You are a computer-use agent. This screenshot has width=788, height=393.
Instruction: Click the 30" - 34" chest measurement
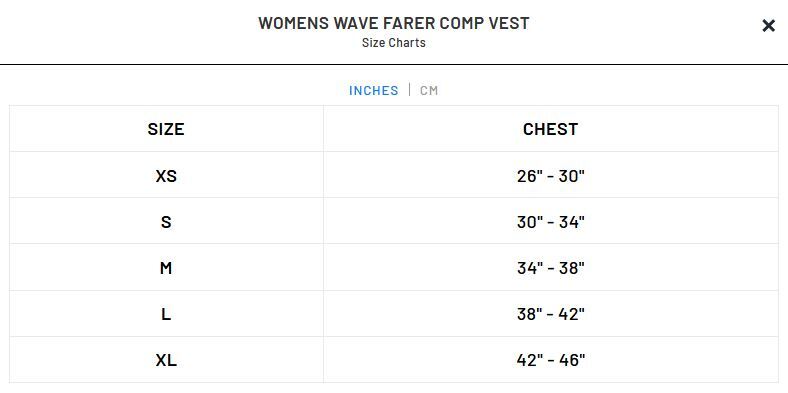pos(551,222)
